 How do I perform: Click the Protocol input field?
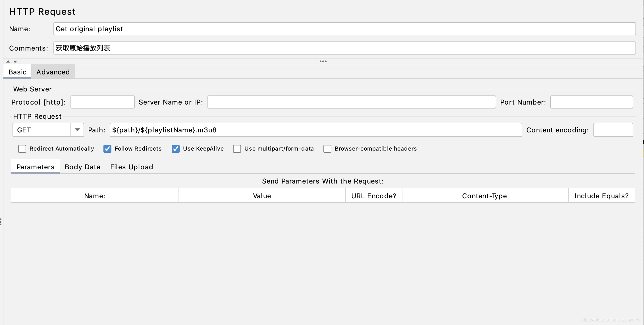tap(102, 102)
